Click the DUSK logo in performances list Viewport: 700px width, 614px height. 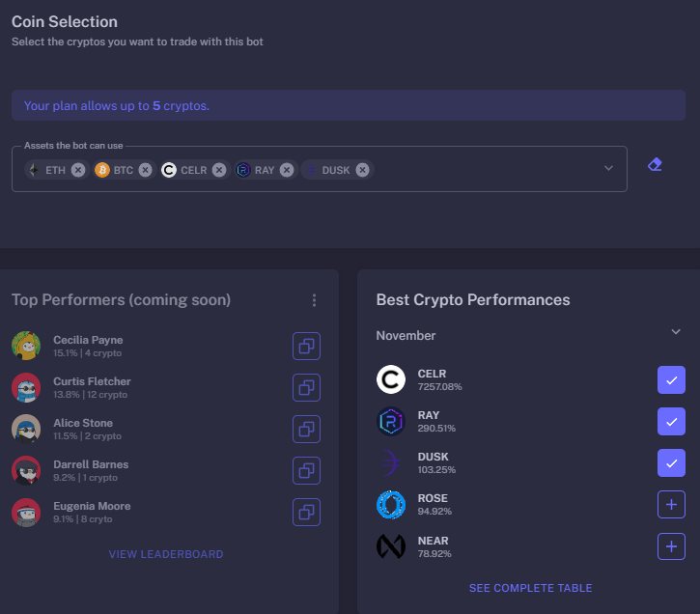(x=391, y=462)
